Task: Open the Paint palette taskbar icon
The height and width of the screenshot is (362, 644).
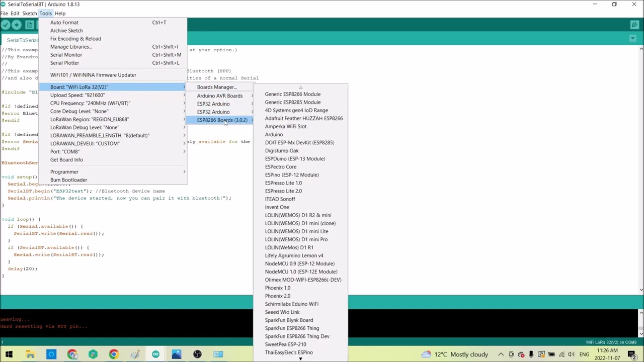Action: 134,354
